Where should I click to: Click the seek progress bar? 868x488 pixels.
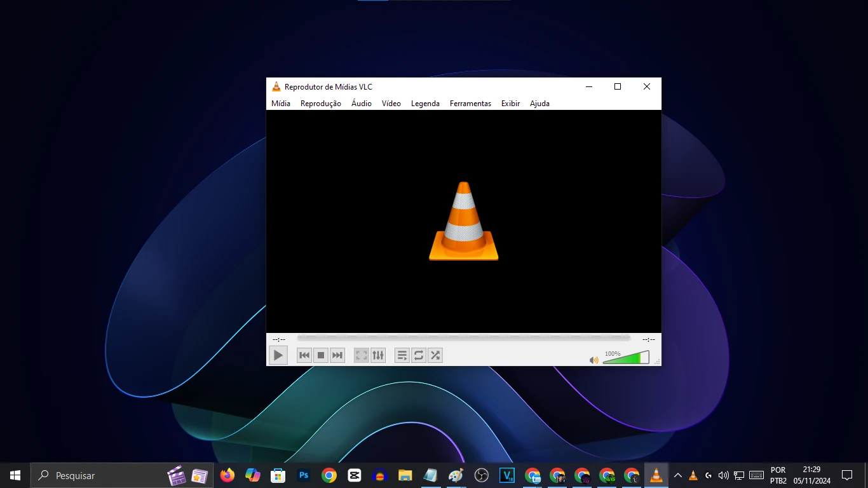tap(463, 338)
